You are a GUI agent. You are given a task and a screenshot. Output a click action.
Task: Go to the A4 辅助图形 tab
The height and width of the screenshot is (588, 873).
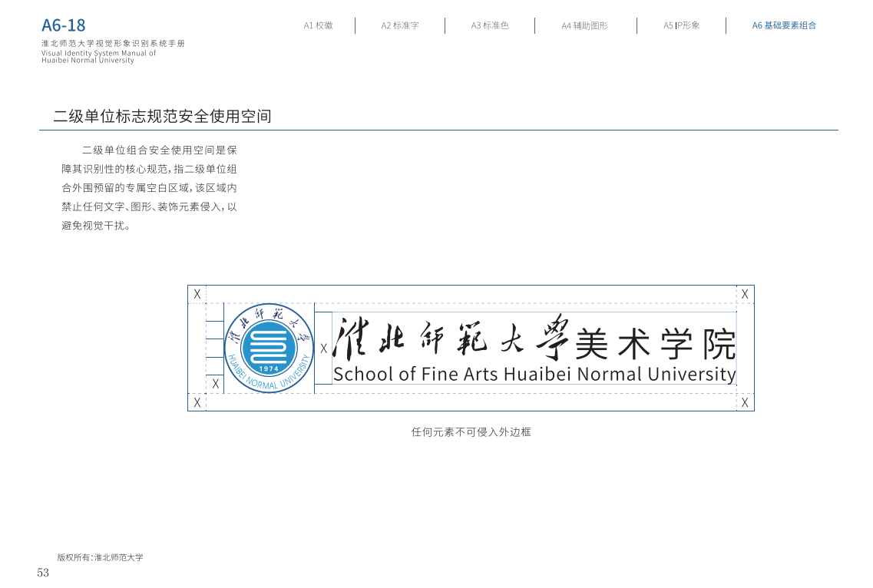pos(584,25)
